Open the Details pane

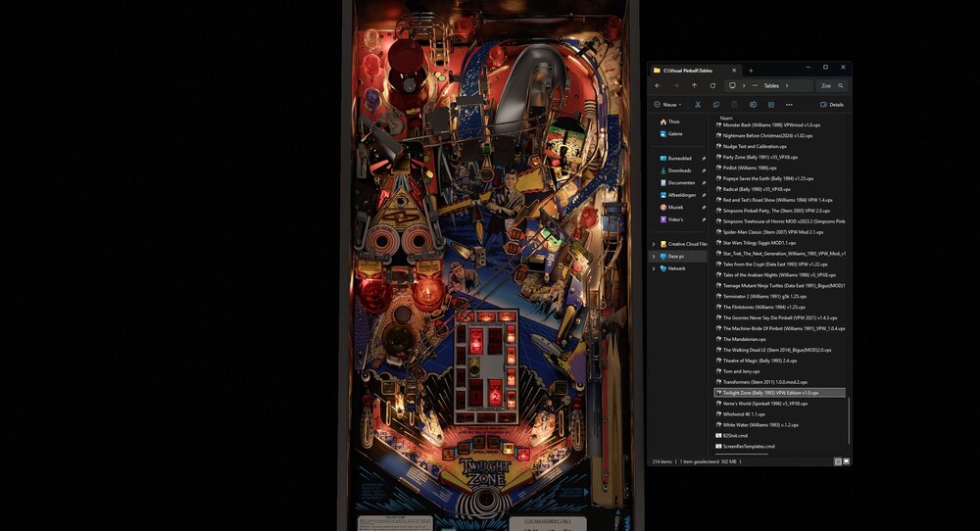[x=832, y=104]
